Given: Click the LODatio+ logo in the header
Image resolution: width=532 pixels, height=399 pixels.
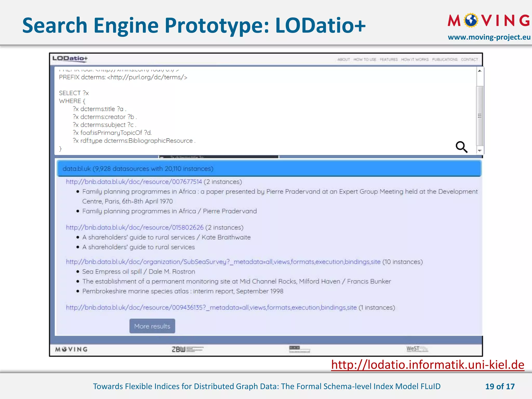Looking at the screenshot, I should [70, 58].
